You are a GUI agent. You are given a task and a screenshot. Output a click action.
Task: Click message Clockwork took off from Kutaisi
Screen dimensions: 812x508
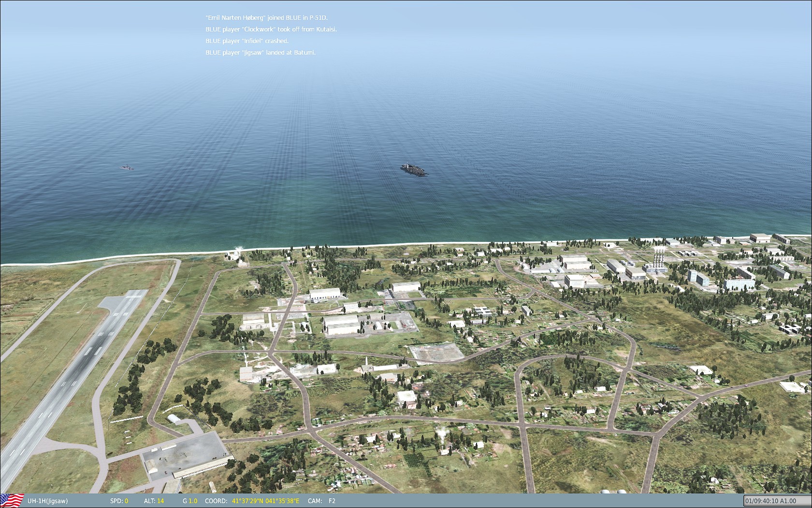[271, 30]
